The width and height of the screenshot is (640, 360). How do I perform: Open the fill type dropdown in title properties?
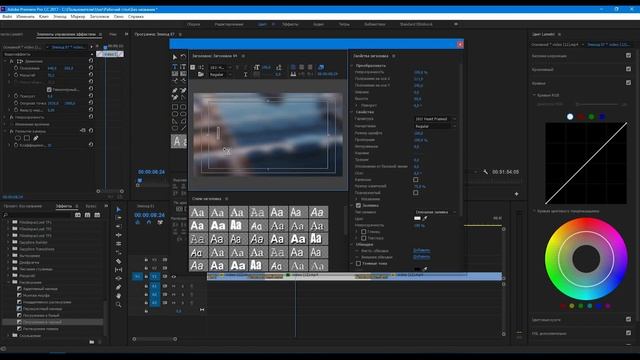tap(435, 212)
